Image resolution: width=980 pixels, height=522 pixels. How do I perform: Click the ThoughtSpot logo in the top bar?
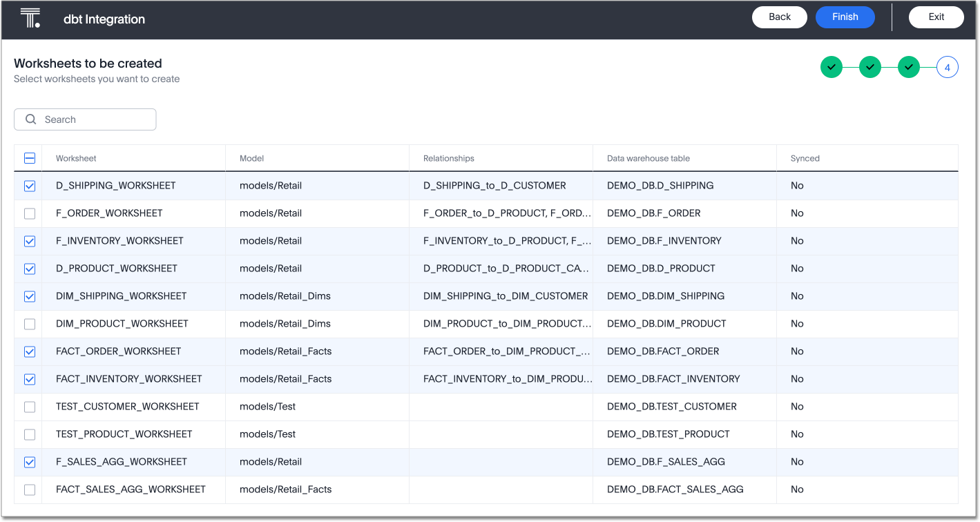(x=29, y=17)
